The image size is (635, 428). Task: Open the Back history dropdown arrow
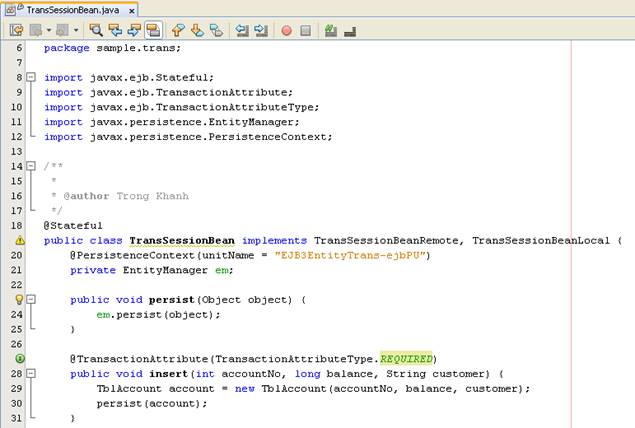49,30
